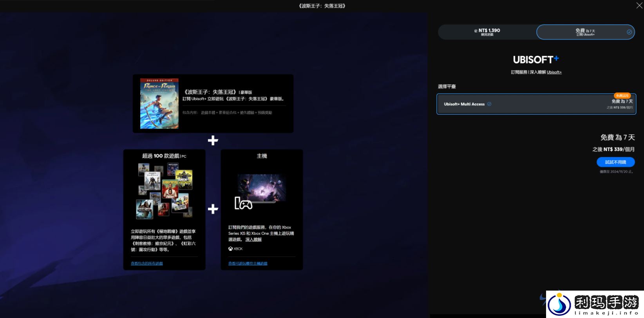Screen dimensions: 644x318
Task: Select the 免費 為7天 Ubisoft+ subscription tab
Action: coord(585,32)
